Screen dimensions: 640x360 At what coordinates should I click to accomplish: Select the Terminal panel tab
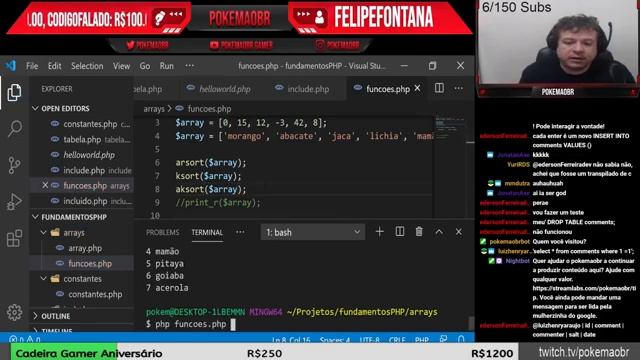point(207,232)
